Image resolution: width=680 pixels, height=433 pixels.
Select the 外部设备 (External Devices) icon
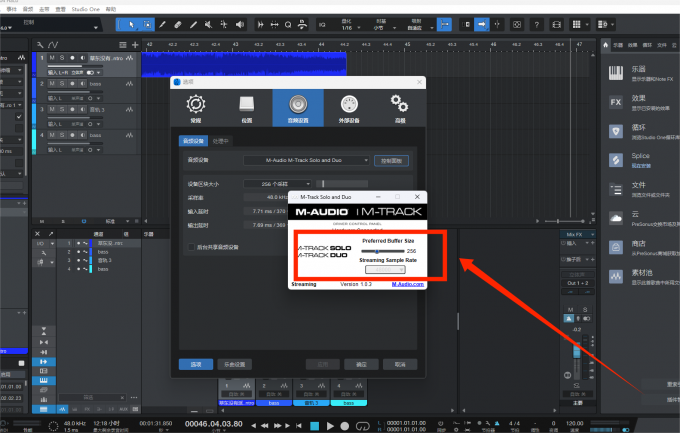349,105
